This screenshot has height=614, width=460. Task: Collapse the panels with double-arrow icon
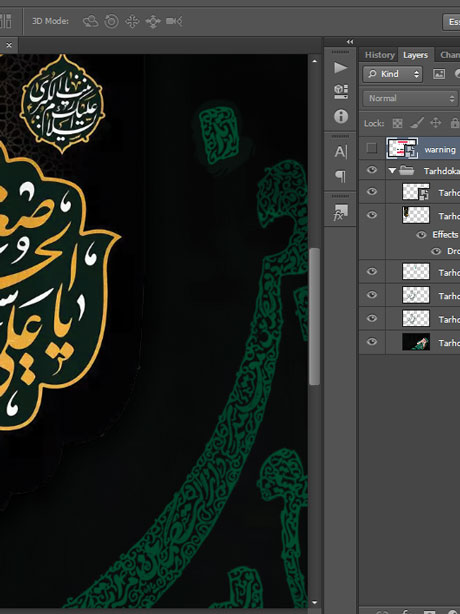click(x=350, y=42)
